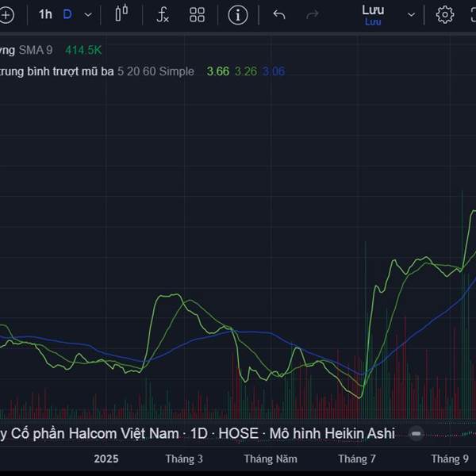The image size is (476, 476).
Task: Undo the last chart action
Action: [x=279, y=14]
